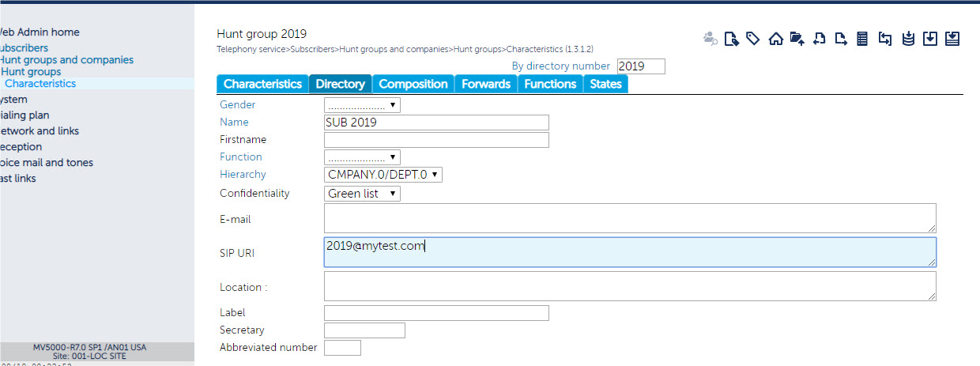
Task: Click the document with tag icon
Action: tap(732, 38)
